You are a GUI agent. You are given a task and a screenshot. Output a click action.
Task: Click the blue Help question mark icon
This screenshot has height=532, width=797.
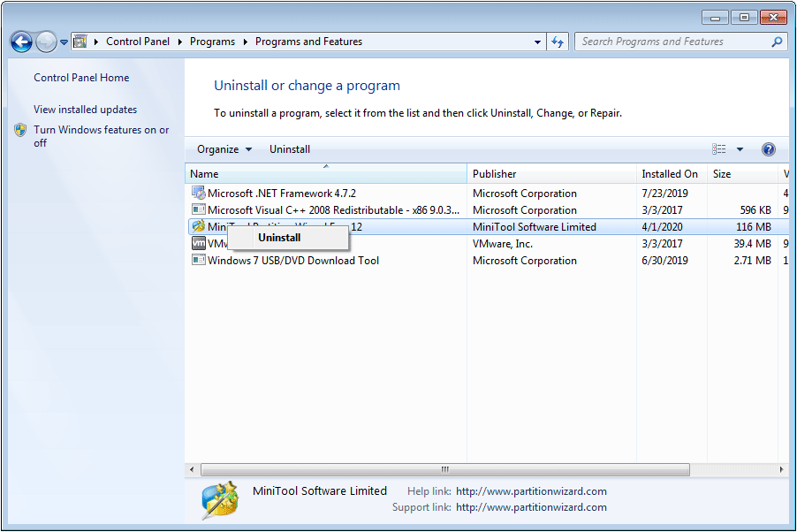point(769,149)
